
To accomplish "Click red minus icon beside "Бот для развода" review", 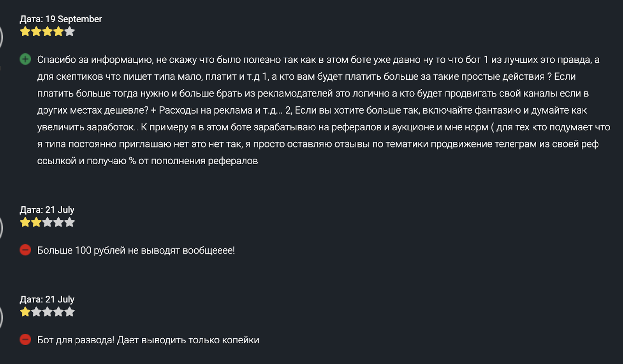I will click(25, 339).
